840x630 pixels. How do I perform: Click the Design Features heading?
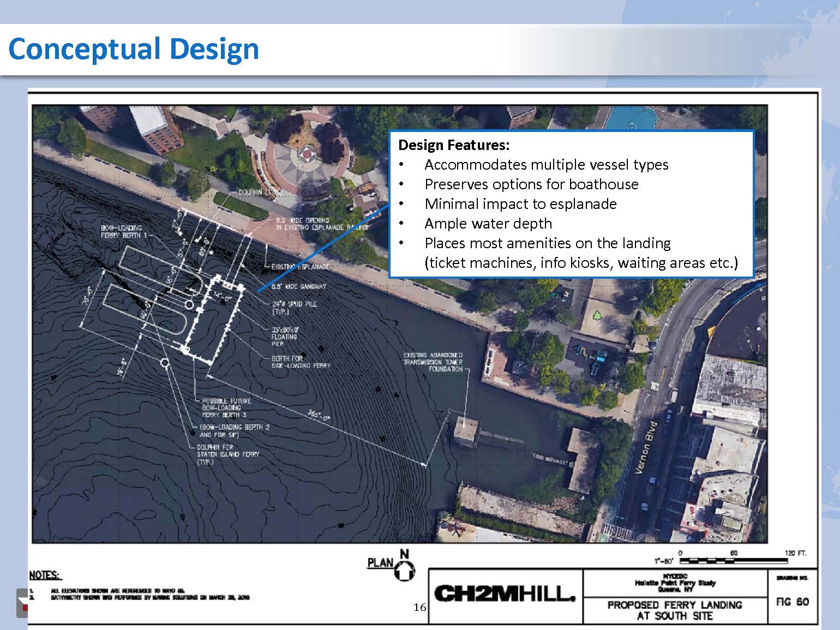[454, 145]
